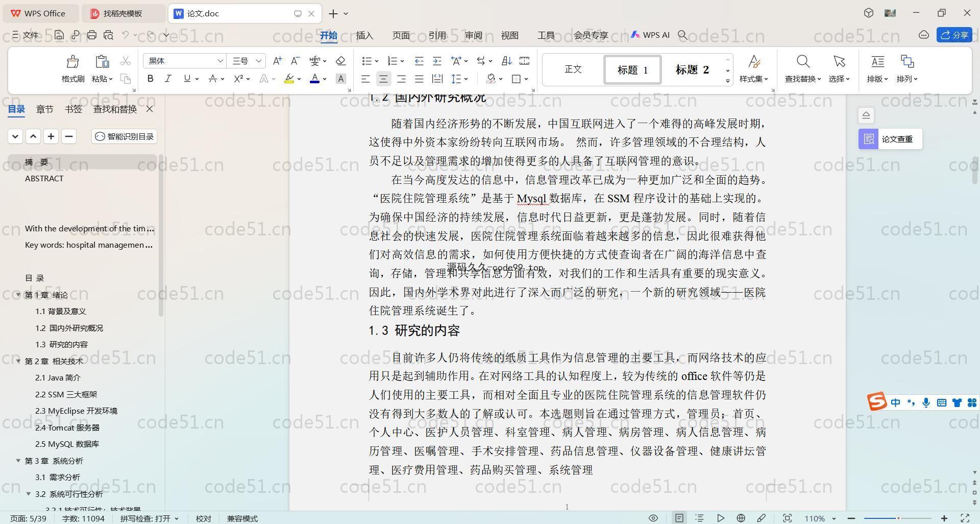The image size is (980, 524).
Task: Apply the 标题 1 style
Action: click(x=633, y=69)
